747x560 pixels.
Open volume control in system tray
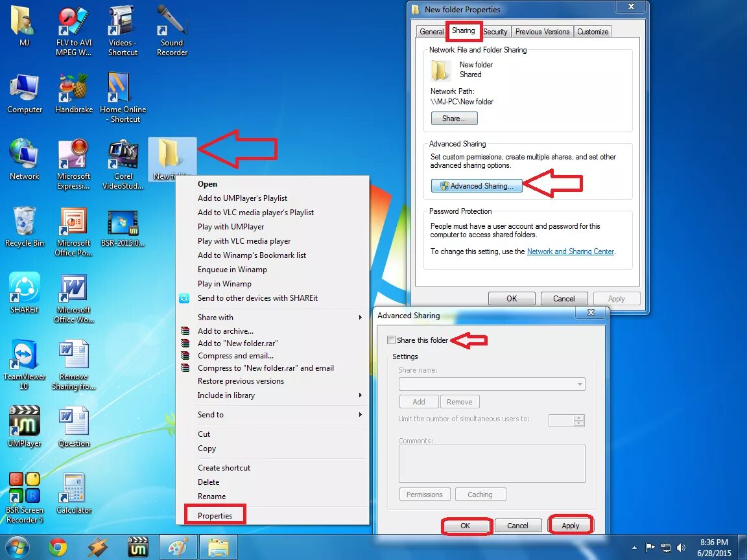tap(682, 548)
